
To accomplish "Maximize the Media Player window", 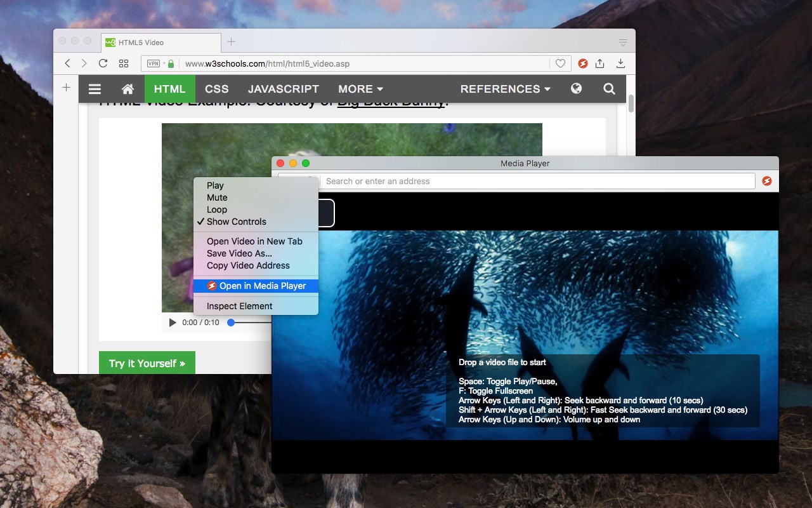I will pos(306,163).
